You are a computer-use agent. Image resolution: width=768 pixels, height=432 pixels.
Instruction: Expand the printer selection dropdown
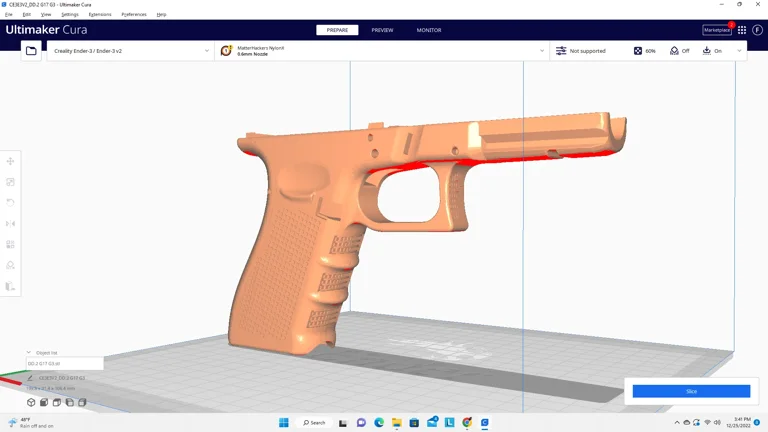coord(207,50)
